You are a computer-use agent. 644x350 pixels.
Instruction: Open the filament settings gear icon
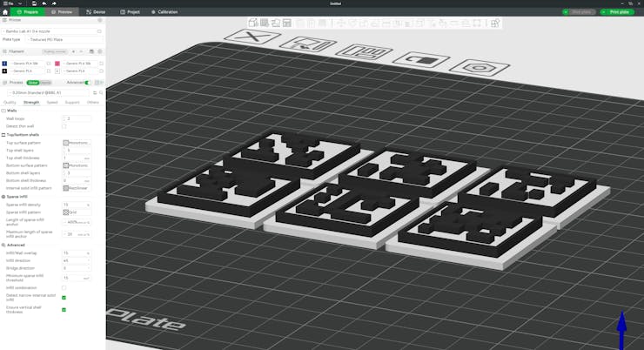[x=100, y=51]
